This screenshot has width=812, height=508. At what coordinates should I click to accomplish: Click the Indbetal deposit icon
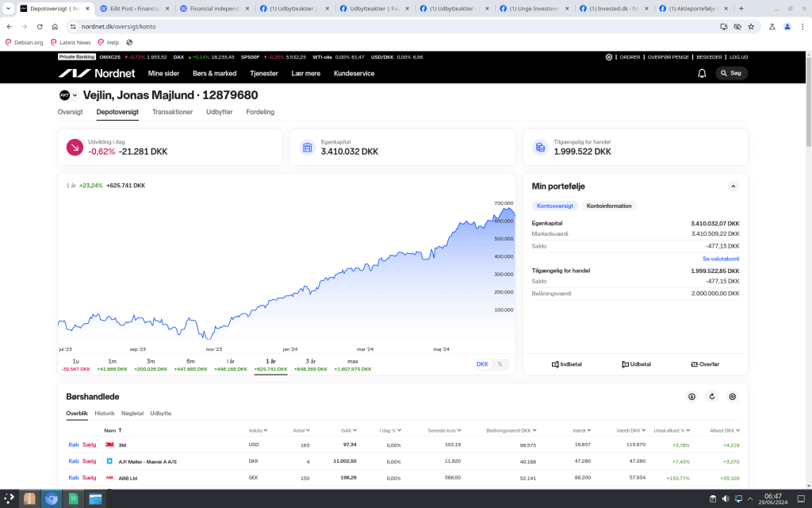tap(555, 364)
